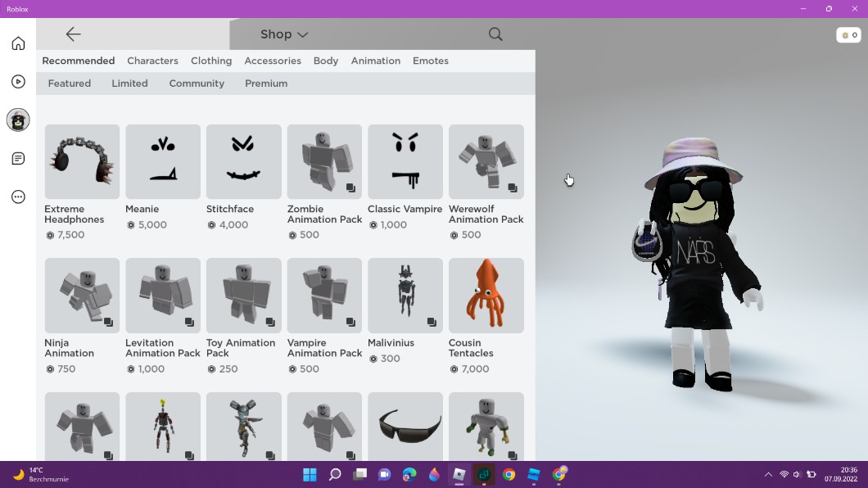Screen dimensions: 868x488
Task: Click the back arrow icon
Action: point(73,34)
